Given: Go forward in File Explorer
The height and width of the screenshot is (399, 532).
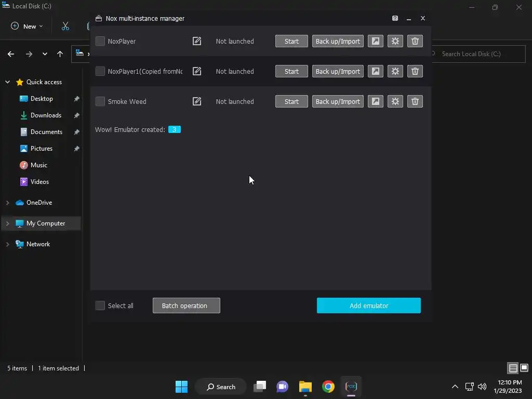Looking at the screenshot, I should coord(29,54).
